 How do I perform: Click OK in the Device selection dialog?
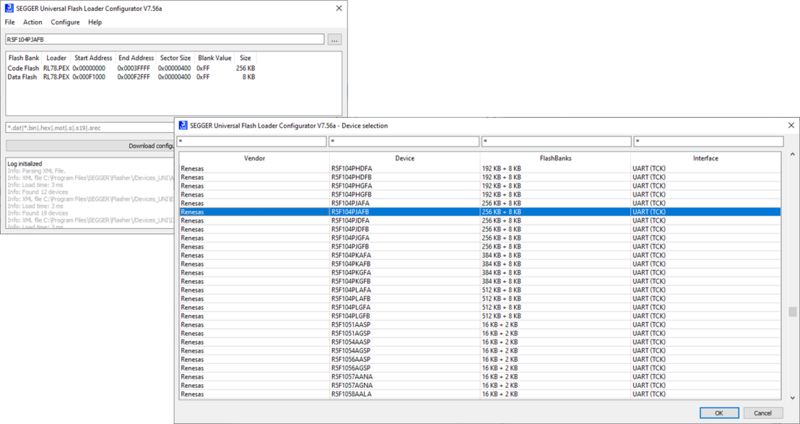(x=719, y=413)
